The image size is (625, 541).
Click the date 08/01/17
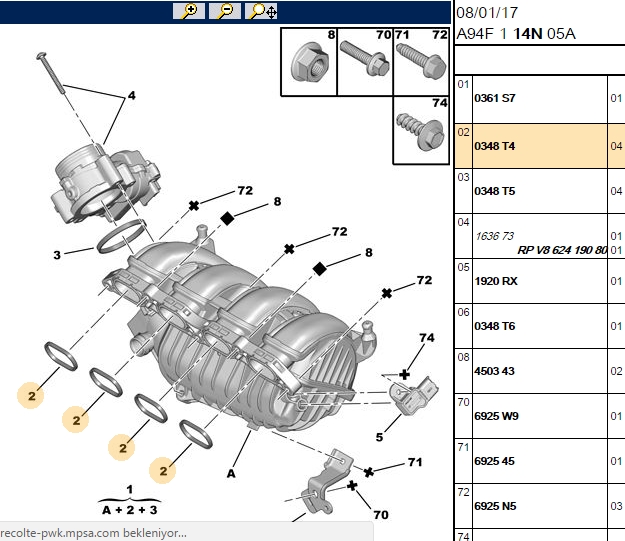(487, 13)
